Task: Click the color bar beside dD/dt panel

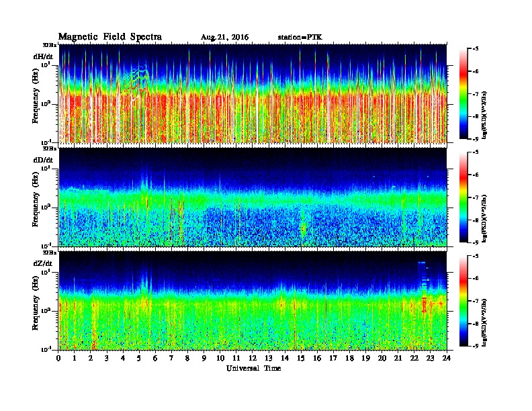Action: click(x=463, y=197)
